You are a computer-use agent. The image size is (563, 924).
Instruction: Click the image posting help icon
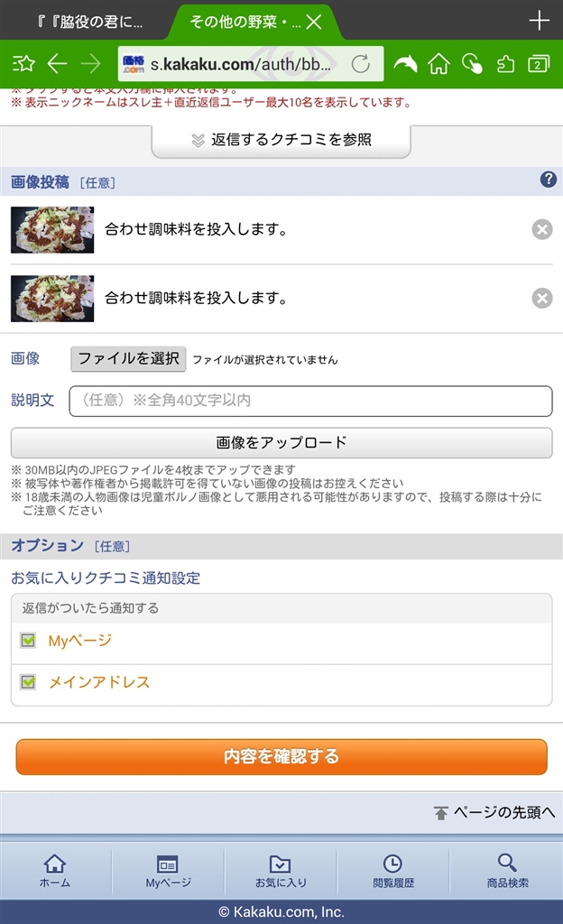pyautogui.click(x=548, y=180)
